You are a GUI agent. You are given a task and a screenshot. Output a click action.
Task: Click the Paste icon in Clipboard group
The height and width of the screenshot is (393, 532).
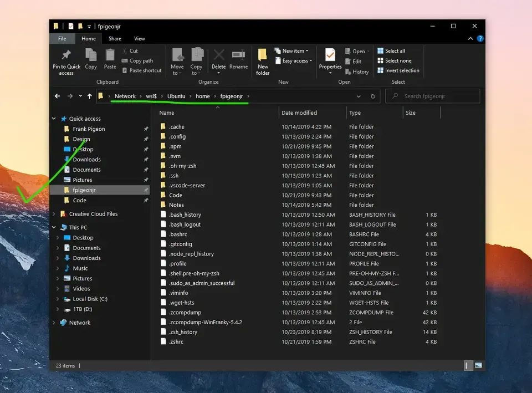point(110,56)
